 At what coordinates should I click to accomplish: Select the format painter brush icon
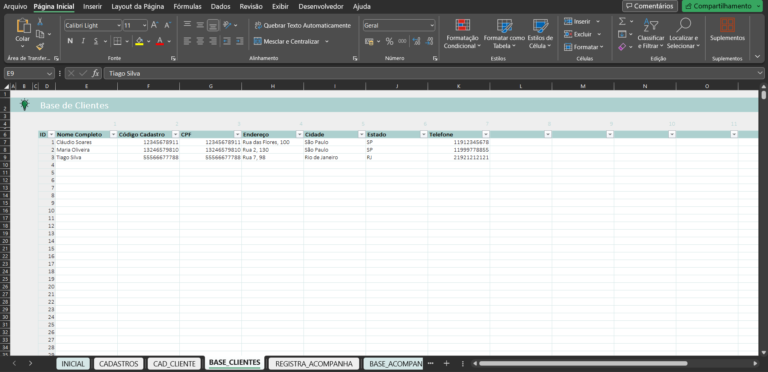[40, 46]
